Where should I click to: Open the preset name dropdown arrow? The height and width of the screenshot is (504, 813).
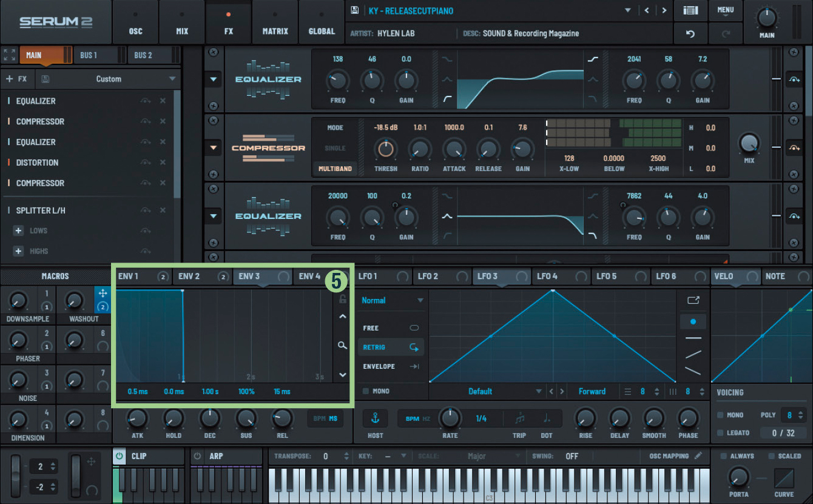pyautogui.click(x=628, y=10)
